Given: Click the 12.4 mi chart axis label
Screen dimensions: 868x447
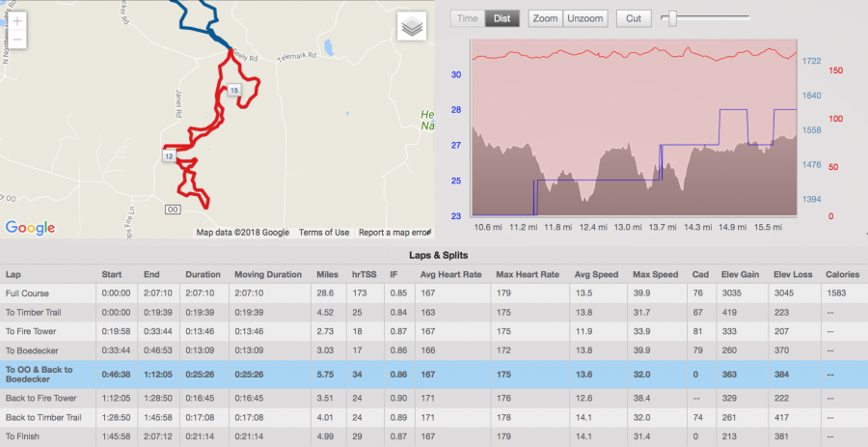Looking at the screenshot, I should (593, 227).
